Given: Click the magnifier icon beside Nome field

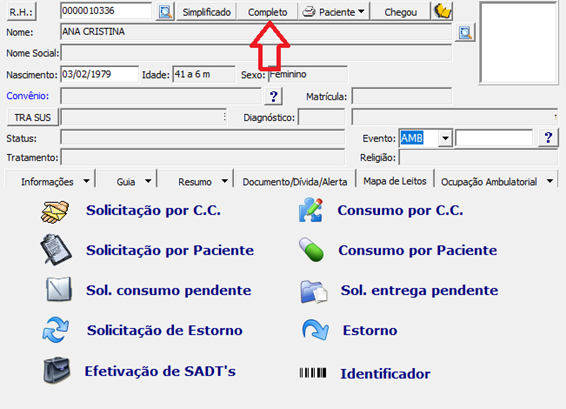Looking at the screenshot, I should point(465,33).
